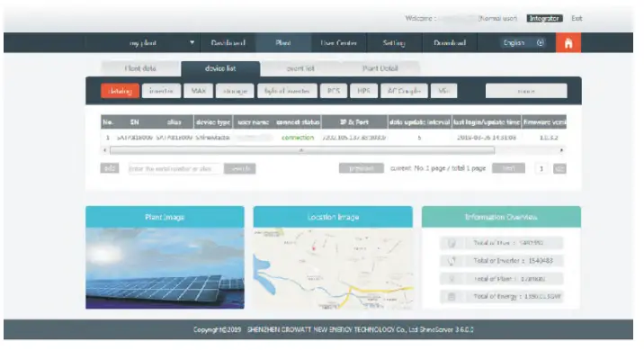Click the device table horizontal scrollbar
644x350 pixels.
point(302,150)
